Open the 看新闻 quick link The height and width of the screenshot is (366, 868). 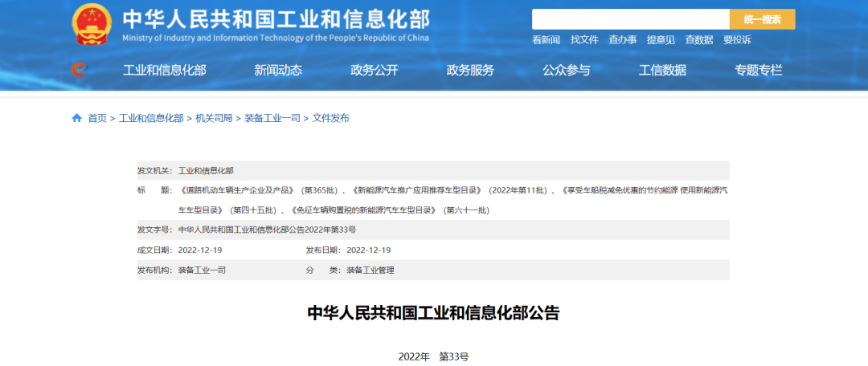547,39
